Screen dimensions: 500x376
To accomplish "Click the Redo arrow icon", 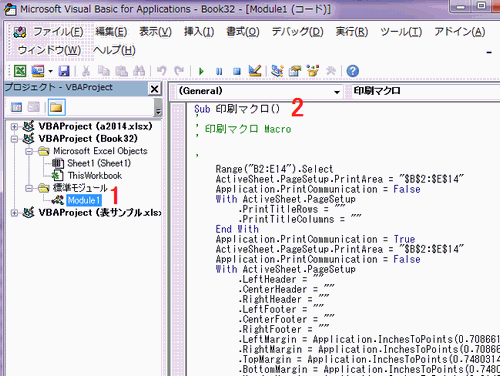I will (179, 71).
